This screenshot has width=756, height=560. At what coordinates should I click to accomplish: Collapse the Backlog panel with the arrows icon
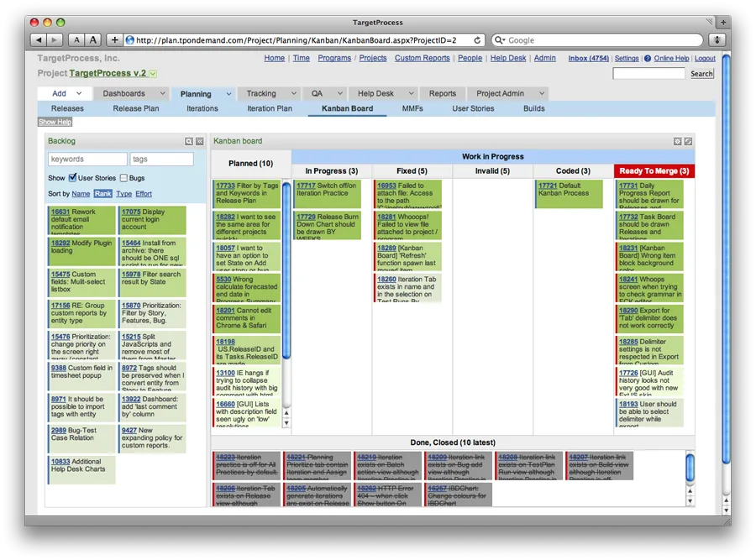(200, 141)
